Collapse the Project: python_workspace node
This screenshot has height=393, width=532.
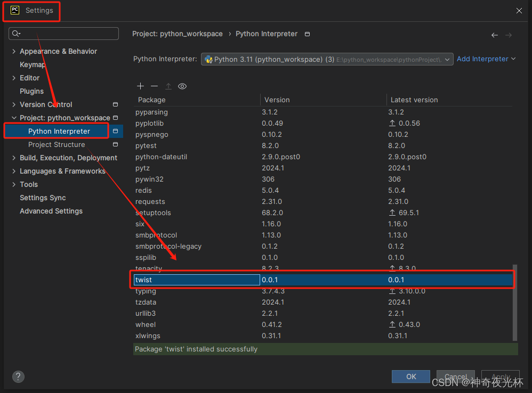point(14,118)
